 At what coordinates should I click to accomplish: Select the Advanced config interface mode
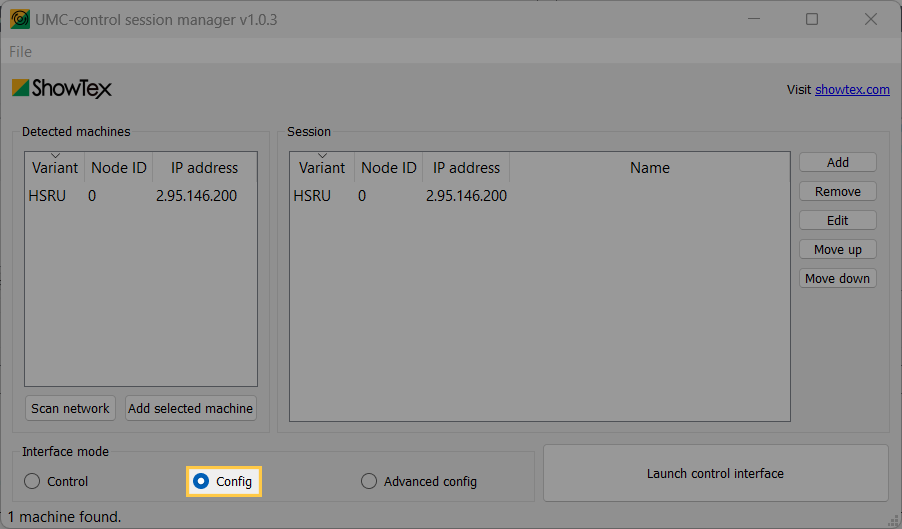pyautogui.click(x=369, y=482)
